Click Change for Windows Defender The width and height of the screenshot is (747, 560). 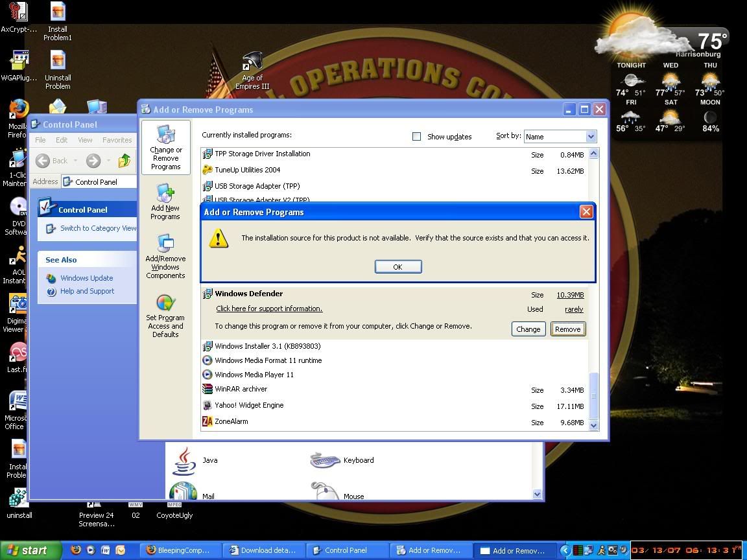click(528, 329)
